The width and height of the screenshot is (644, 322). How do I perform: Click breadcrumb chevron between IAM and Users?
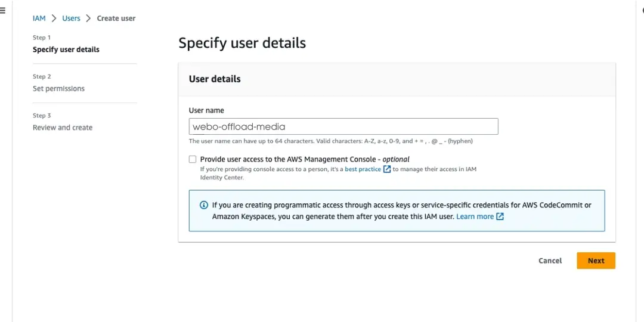54,18
